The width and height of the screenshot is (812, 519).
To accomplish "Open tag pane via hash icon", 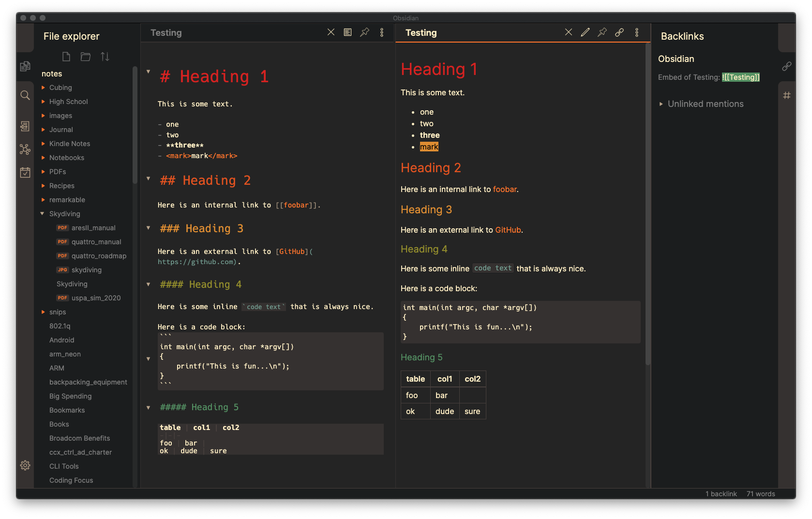I will [787, 95].
